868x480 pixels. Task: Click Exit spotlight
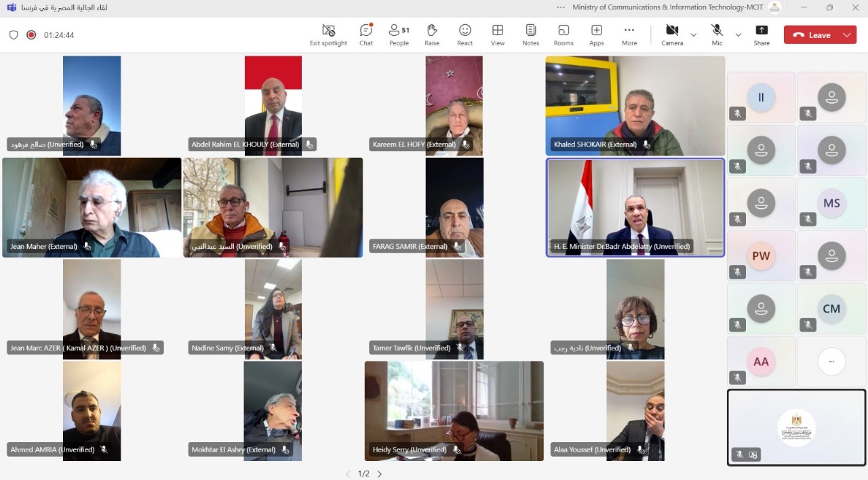[328, 35]
